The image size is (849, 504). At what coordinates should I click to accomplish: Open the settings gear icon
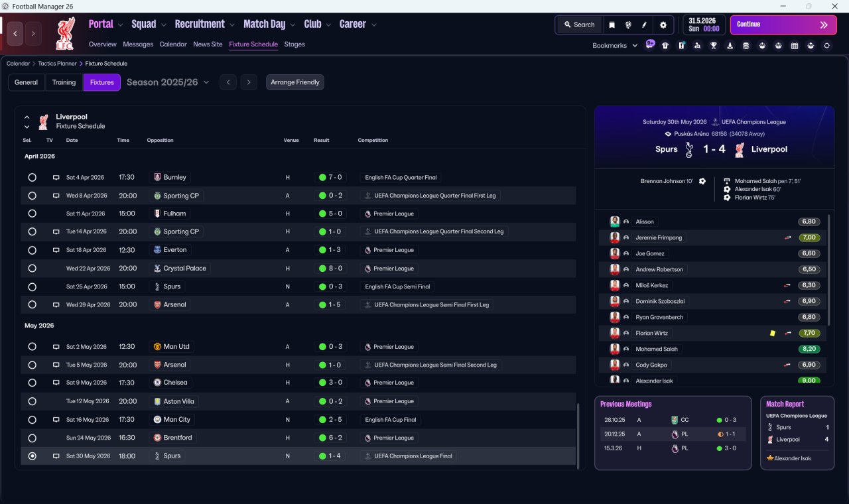[663, 25]
